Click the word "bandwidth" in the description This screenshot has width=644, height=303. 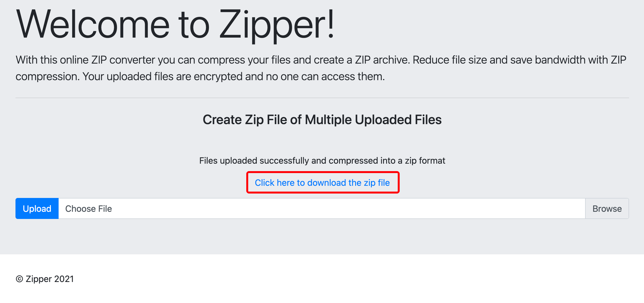(x=557, y=60)
